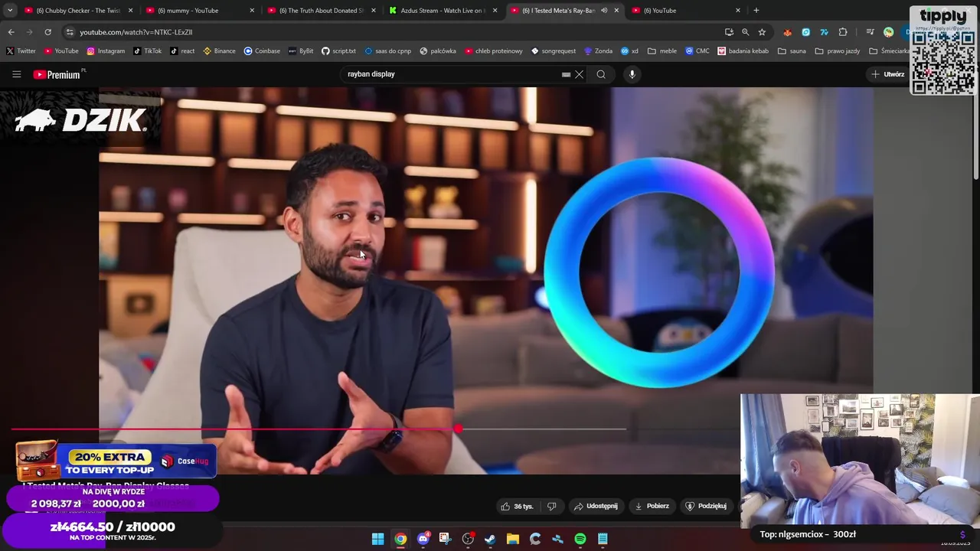Open the prawo jazdy bookmarks folder
This screenshot has height=551, width=980.
tap(838, 51)
